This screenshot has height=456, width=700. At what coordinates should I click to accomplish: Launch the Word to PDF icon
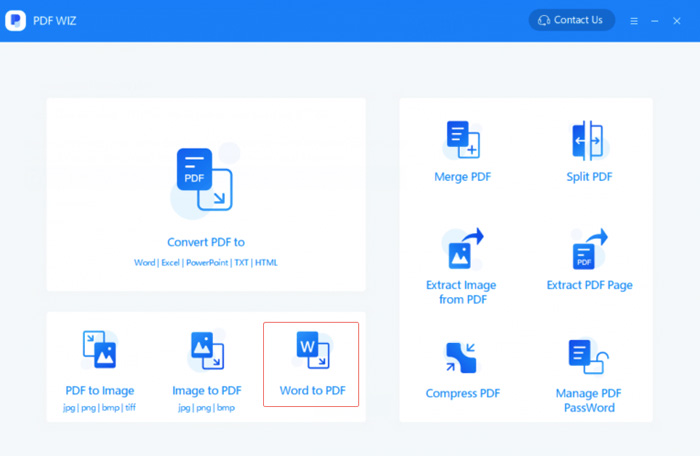coord(312,351)
